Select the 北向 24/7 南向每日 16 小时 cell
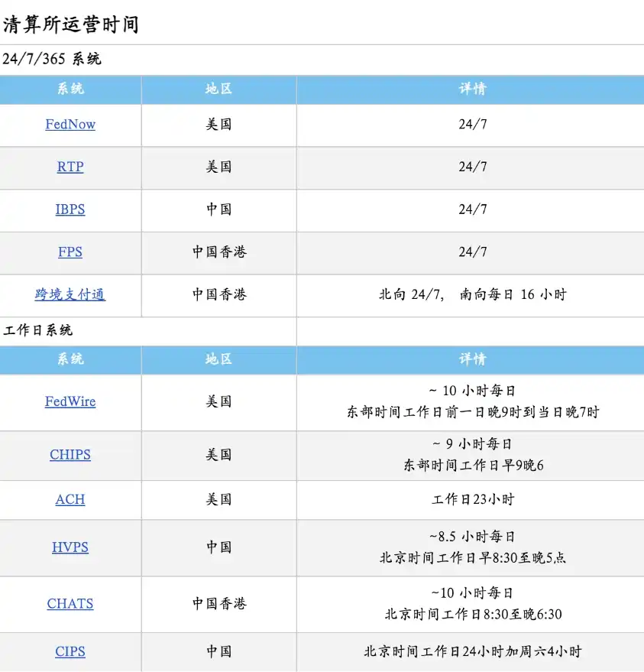Screen dimensions: 644x672 point(472,294)
